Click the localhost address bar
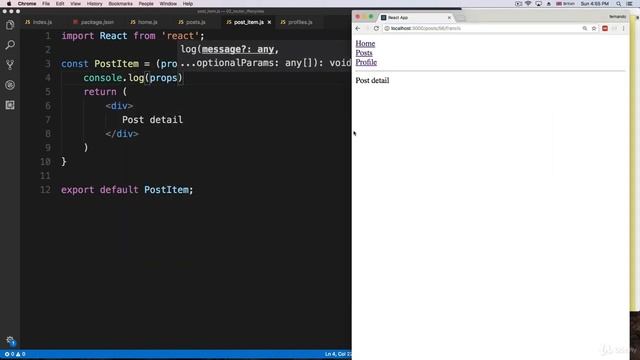Screen dimensions: 640x360 click(x=482, y=29)
